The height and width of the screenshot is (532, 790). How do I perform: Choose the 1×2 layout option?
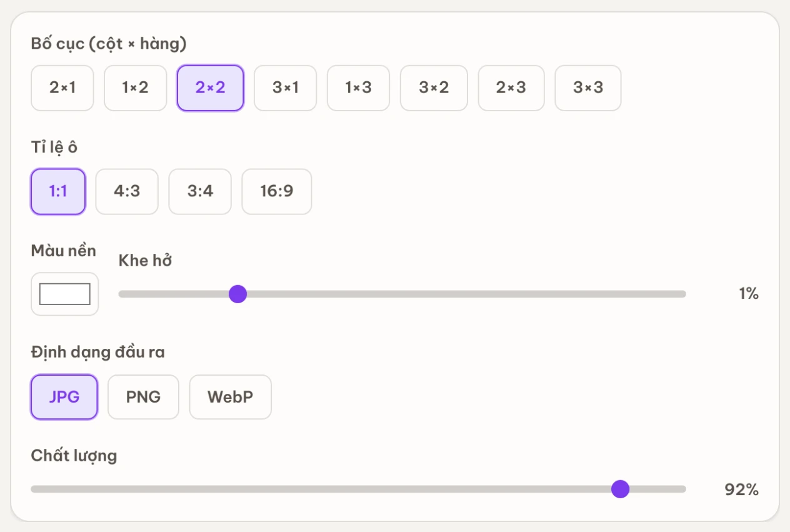[136, 88]
